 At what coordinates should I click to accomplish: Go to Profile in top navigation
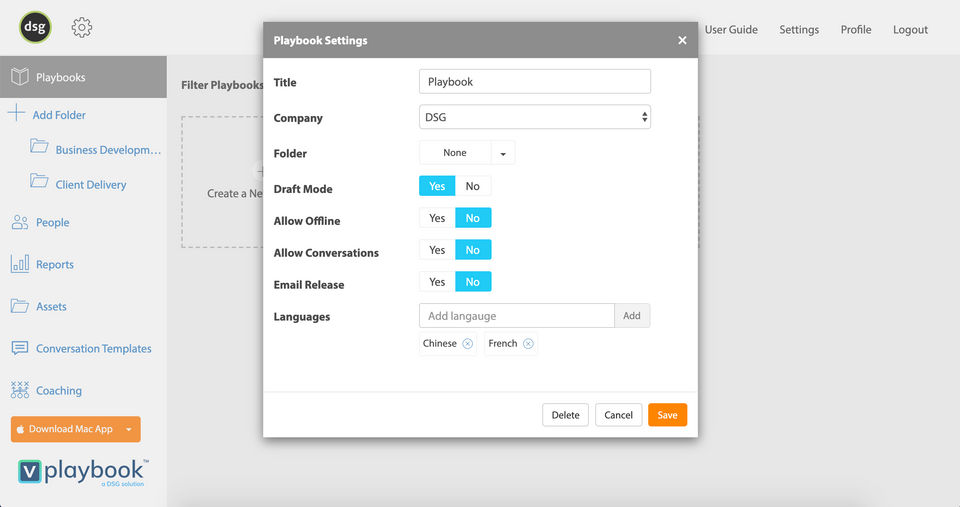click(855, 30)
